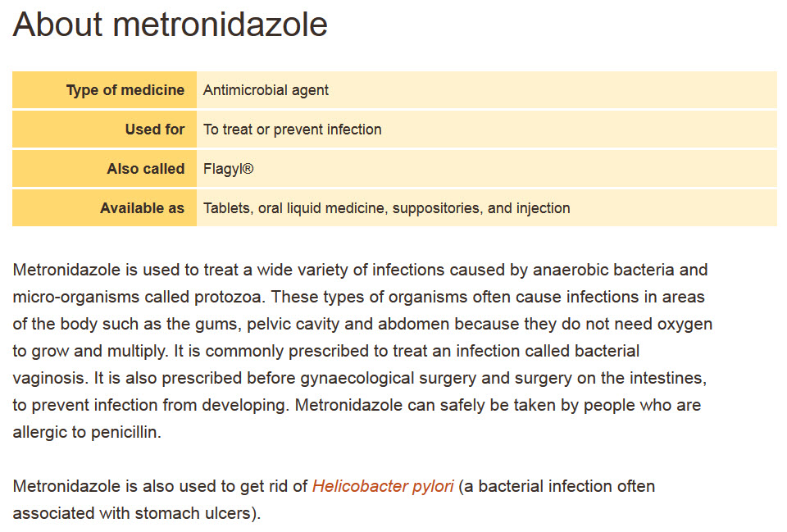Click the first word Metronidazole in paragraph
The width and height of the screenshot is (787, 532).
tap(66, 270)
